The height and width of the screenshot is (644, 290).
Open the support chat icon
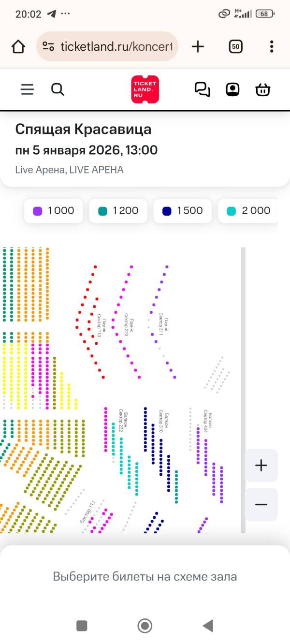click(x=203, y=89)
